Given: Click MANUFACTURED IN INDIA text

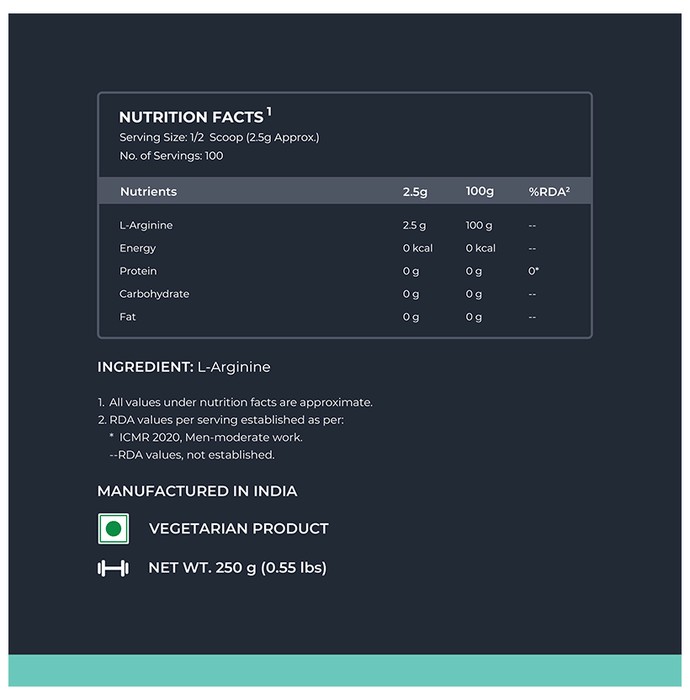Looking at the screenshot, I should click(197, 491).
